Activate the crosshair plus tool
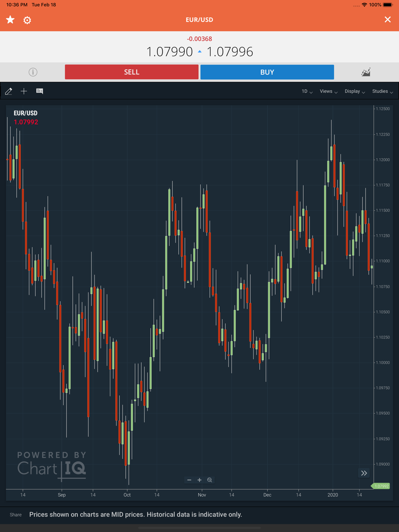 (x=24, y=91)
